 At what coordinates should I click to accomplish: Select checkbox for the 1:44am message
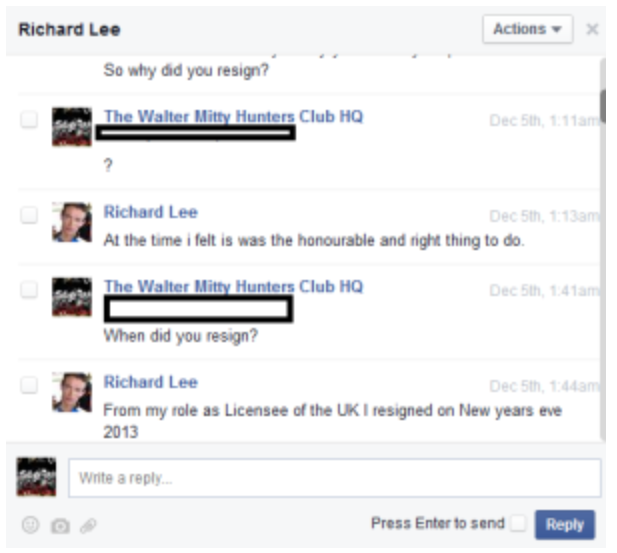coord(29,385)
